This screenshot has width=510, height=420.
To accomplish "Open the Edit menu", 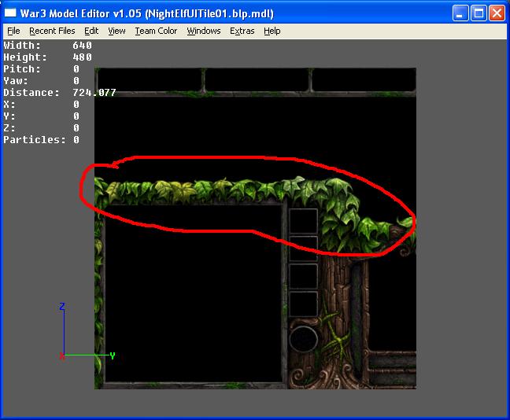I will 91,31.
